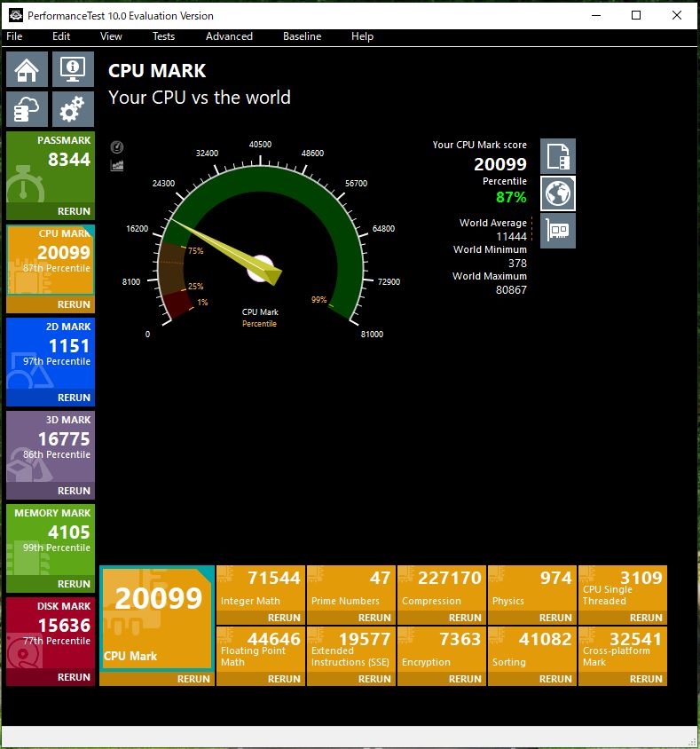Rerun the CPU Single Threaded test

[x=646, y=618]
